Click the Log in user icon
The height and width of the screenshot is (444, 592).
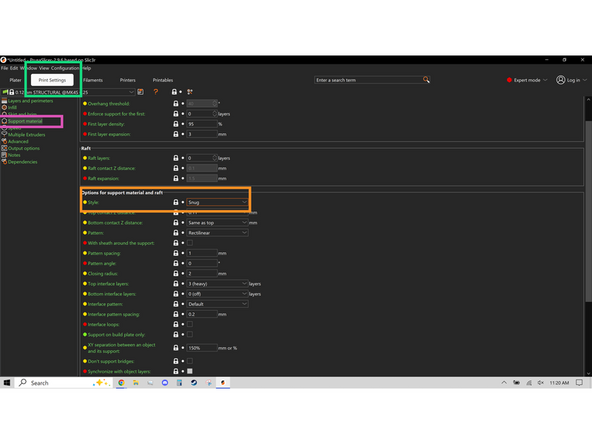(560, 80)
